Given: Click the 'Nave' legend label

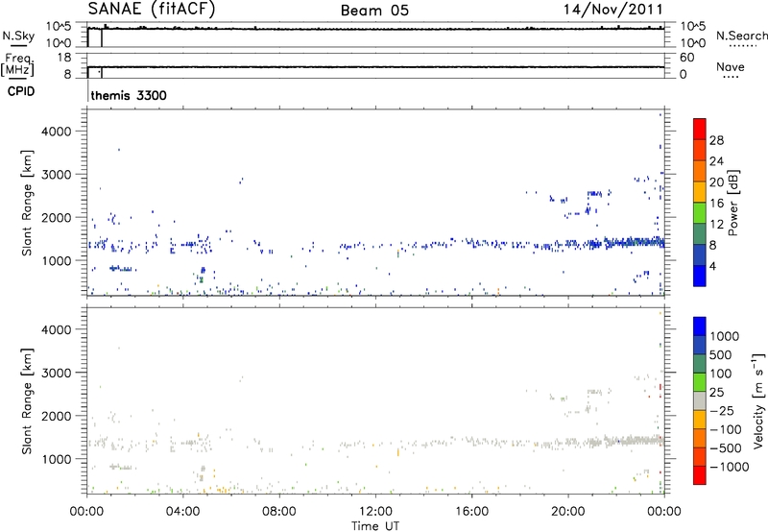Looking at the screenshot, I should click(731, 66).
